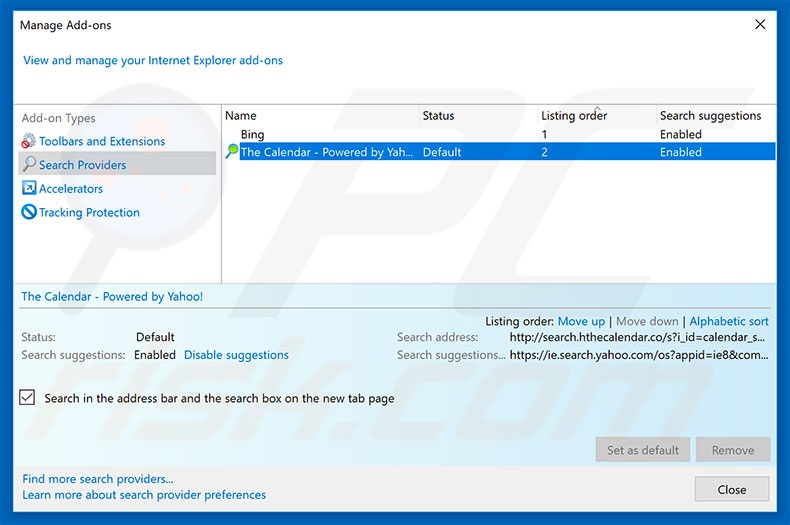Select The Calendar - Powered by Yahoo row

coord(499,152)
